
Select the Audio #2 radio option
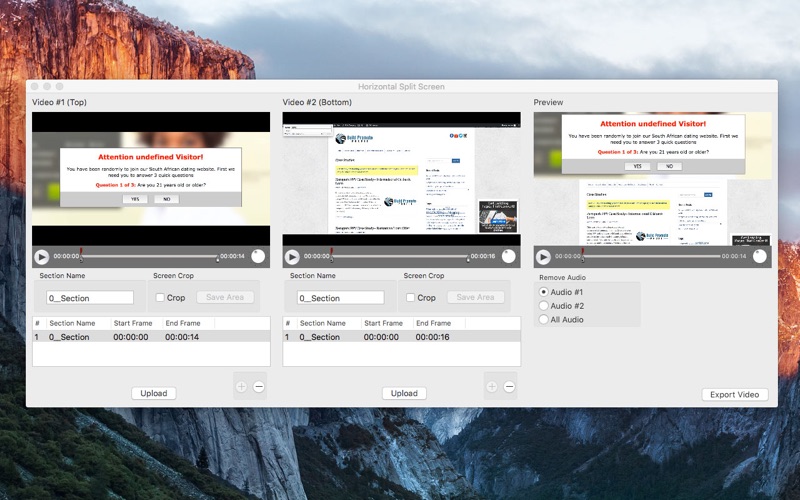(x=544, y=306)
